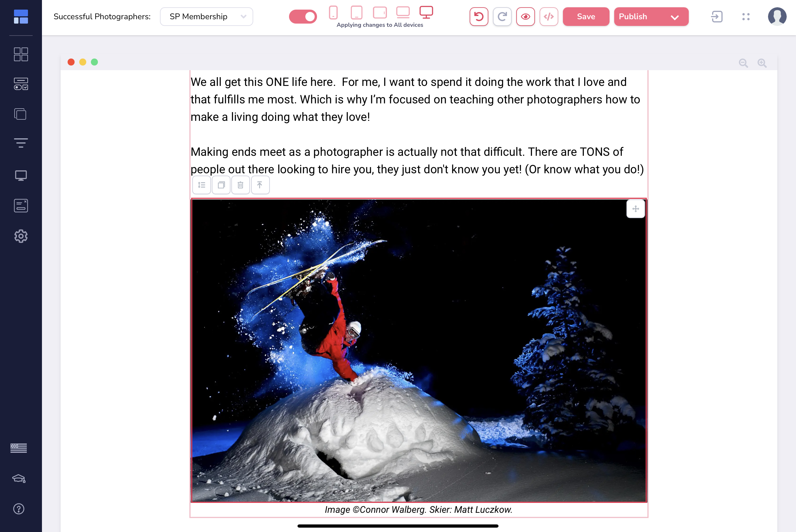Viewport: 796px width, 532px height.
Task: Open the blocks grid panel
Action: coord(21,54)
